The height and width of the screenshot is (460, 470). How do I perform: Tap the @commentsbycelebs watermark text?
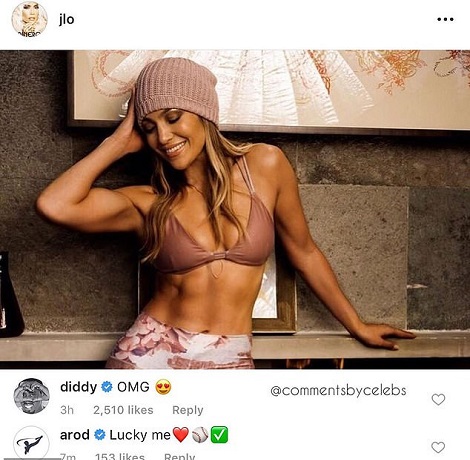[338, 390]
